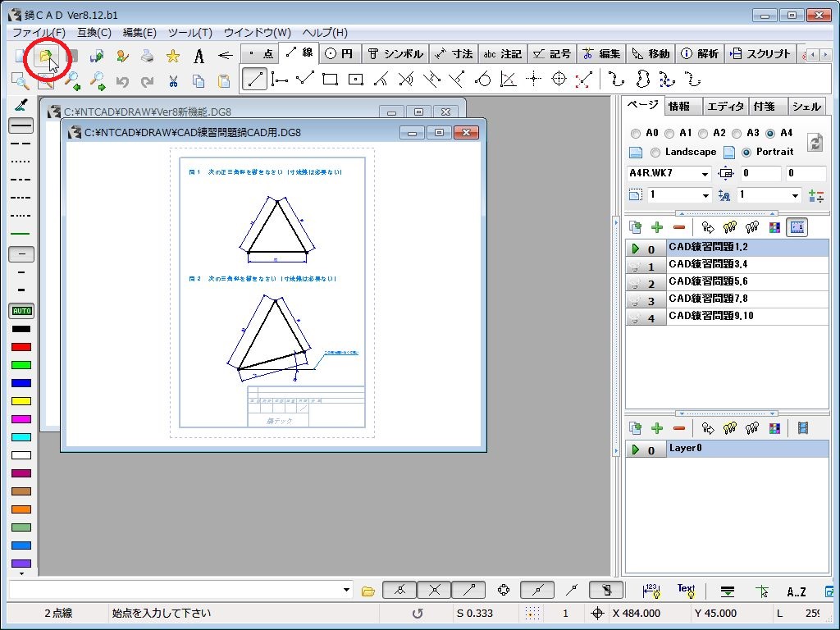
Task: Delete page with red minus icon
Action: [678, 227]
